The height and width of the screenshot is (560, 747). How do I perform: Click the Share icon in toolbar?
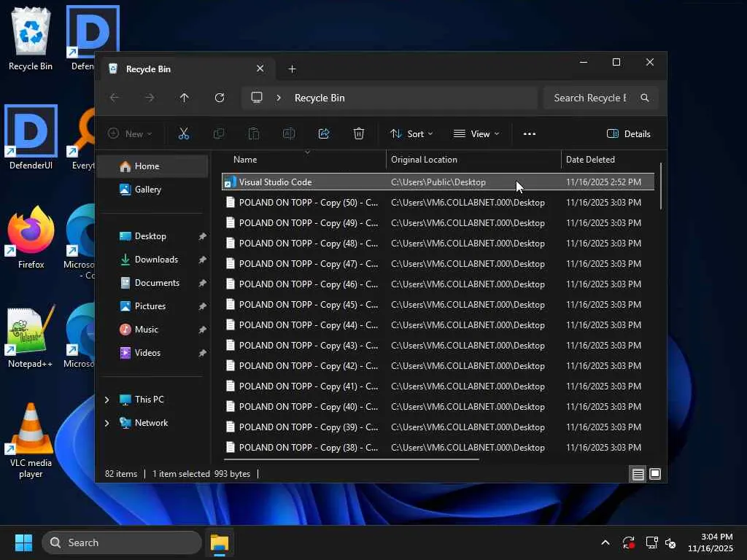324,134
